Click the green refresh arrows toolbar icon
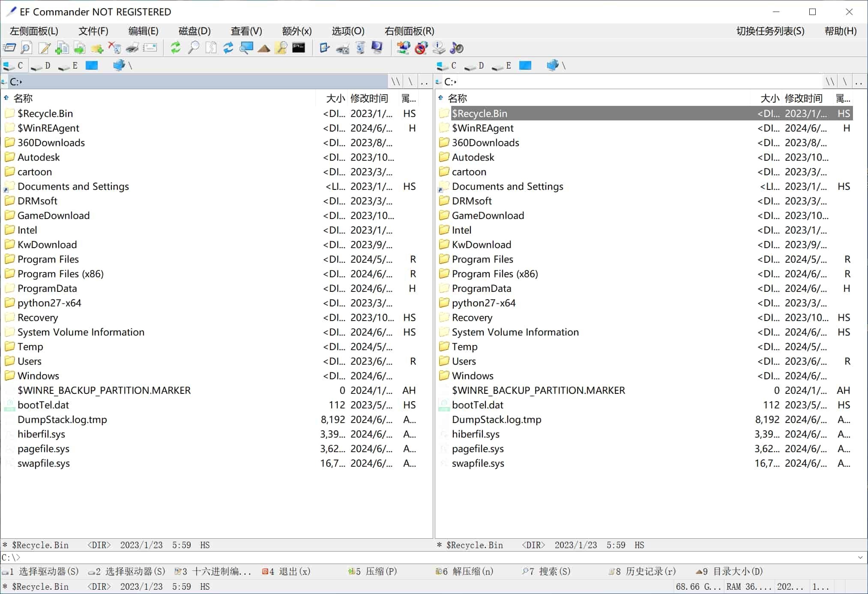Image resolution: width=868 pixels, height=594 pixels. click(175, 48)
